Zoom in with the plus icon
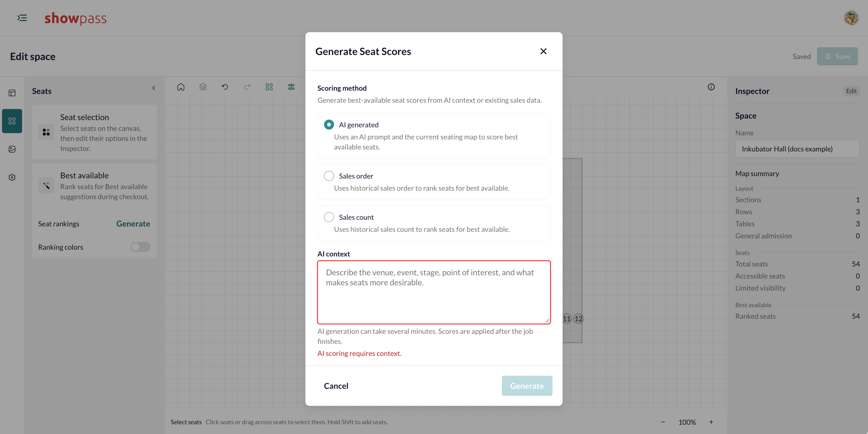Screen dimensions: 868x434 (711, 422)
